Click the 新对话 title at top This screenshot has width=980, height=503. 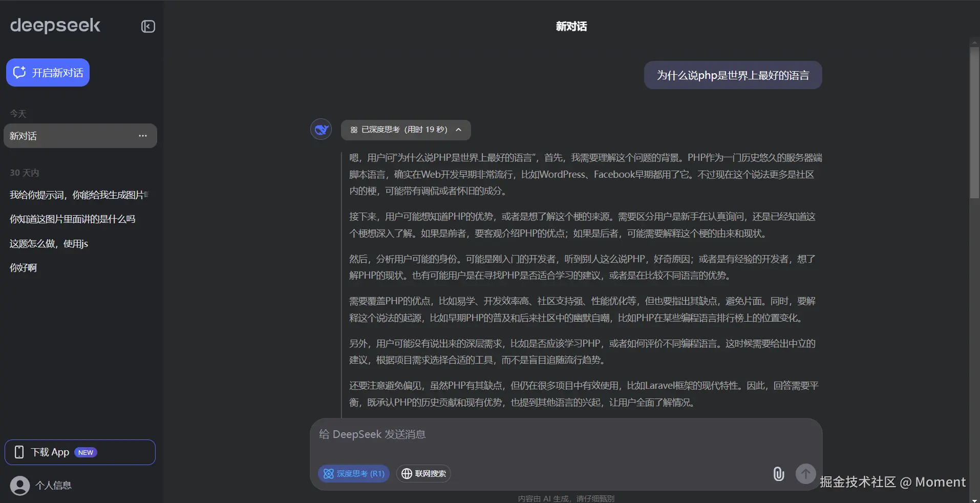tap(571, 26)
